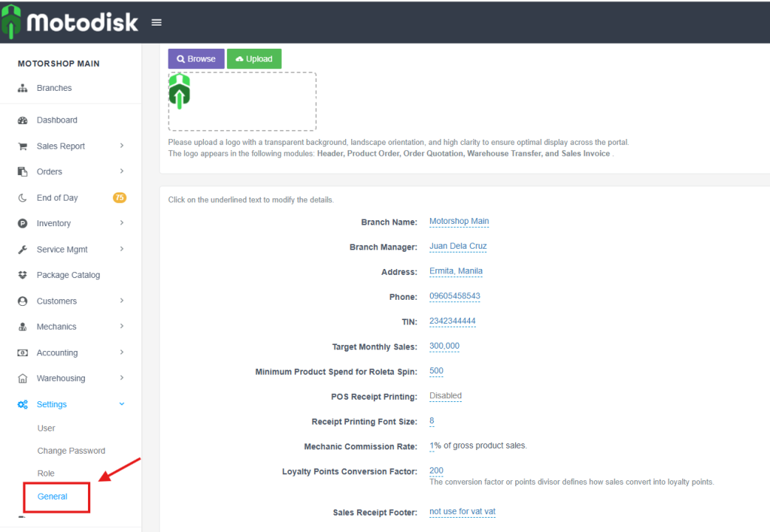Click the End of Day moon icon
The height and width of the screenshot is (532, 770).
(23, 198)
